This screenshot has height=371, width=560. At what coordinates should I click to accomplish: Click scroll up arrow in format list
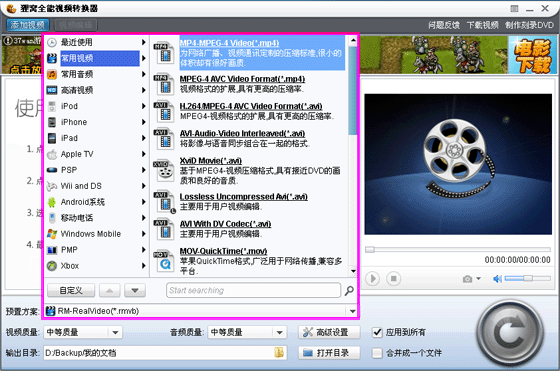coord(353,40)
